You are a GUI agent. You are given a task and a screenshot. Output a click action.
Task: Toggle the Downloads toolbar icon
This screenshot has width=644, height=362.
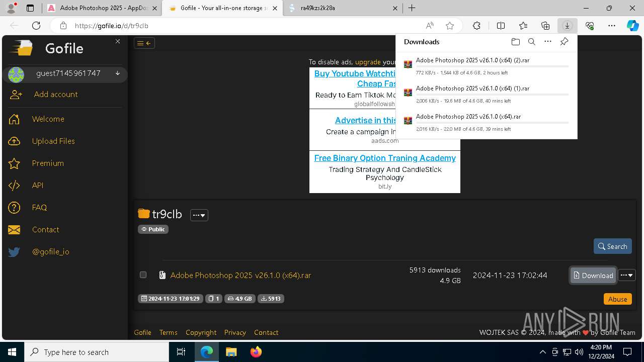click(x=567, y=26)
